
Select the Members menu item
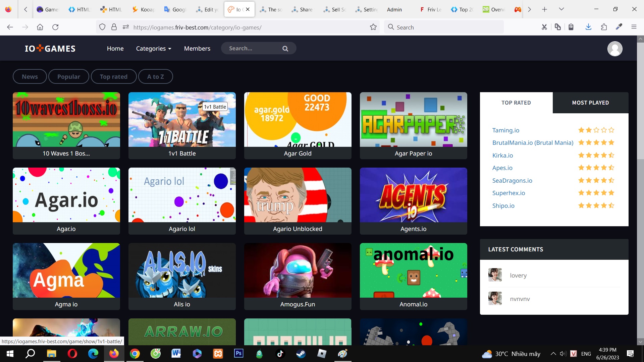click(197, 48)
